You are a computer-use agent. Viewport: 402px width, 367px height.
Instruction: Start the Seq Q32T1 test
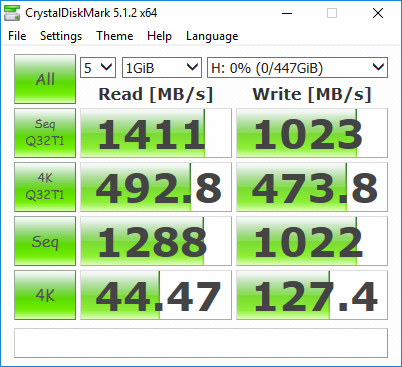[45, 133]
